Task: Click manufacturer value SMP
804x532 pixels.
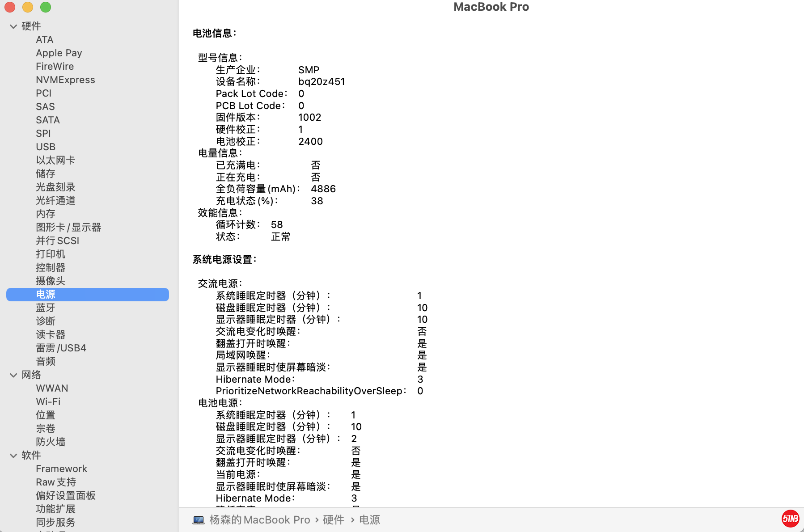Action: coord(309,70)
